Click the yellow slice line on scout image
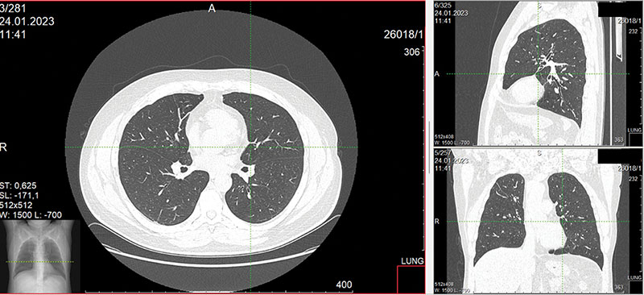Viewport: 644px width, 295px height. [x=39, y=262]
